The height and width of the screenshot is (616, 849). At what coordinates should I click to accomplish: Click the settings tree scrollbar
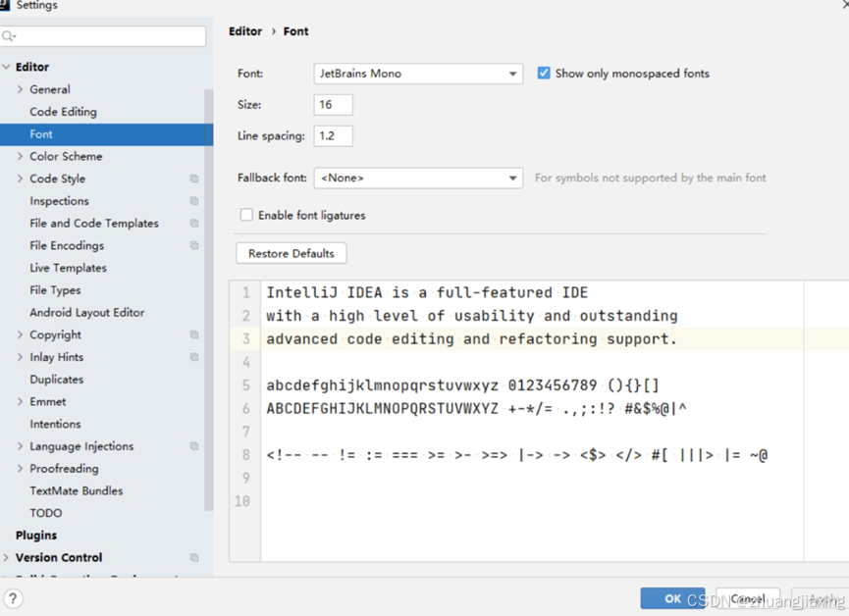(208, 300)
